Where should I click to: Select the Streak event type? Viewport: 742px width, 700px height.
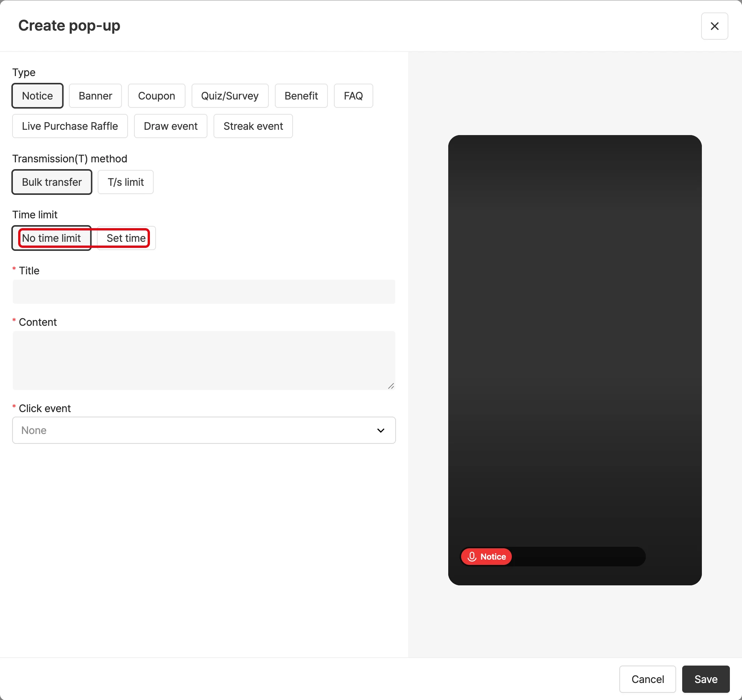pos(253,126)
